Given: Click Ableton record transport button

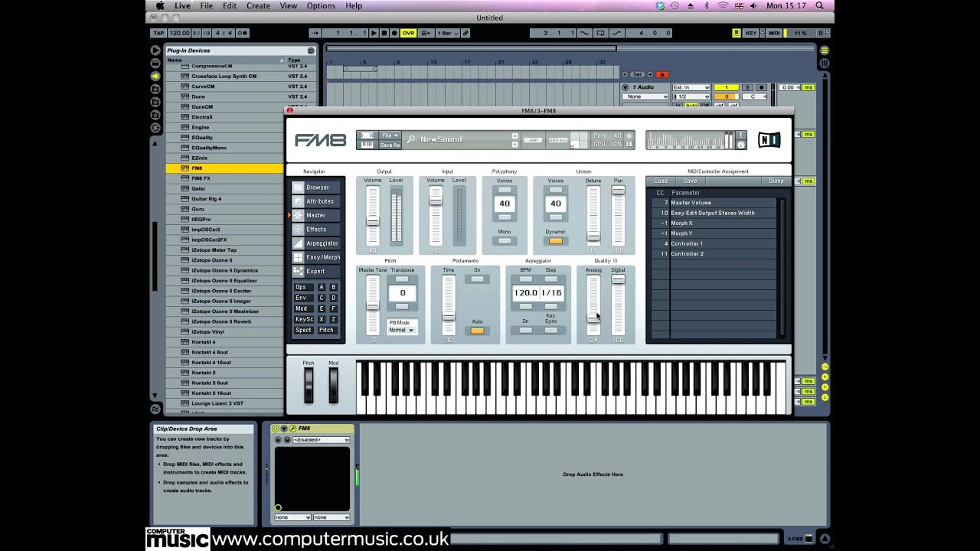Looking at the screenshot, I should (394, 33).
